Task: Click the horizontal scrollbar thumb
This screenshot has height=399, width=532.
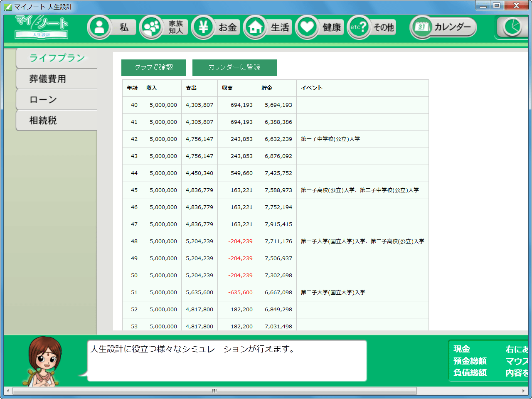Action: [x=214, y=391]
